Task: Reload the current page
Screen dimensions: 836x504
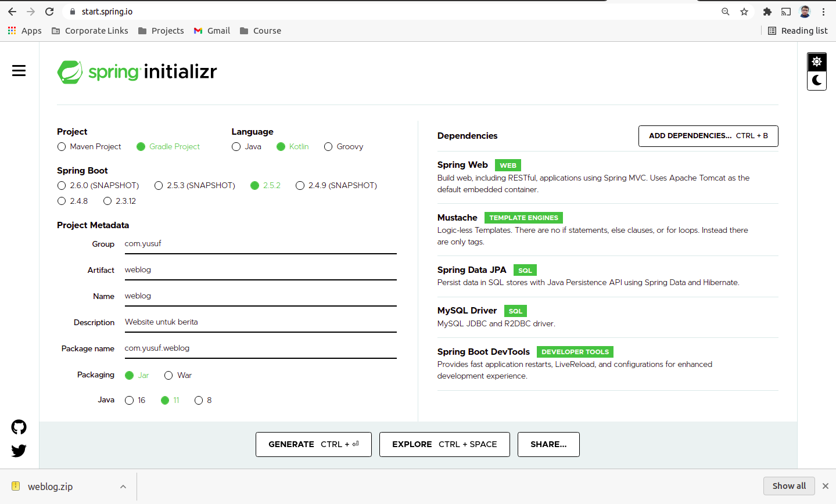Action: (x=49, y=12)
